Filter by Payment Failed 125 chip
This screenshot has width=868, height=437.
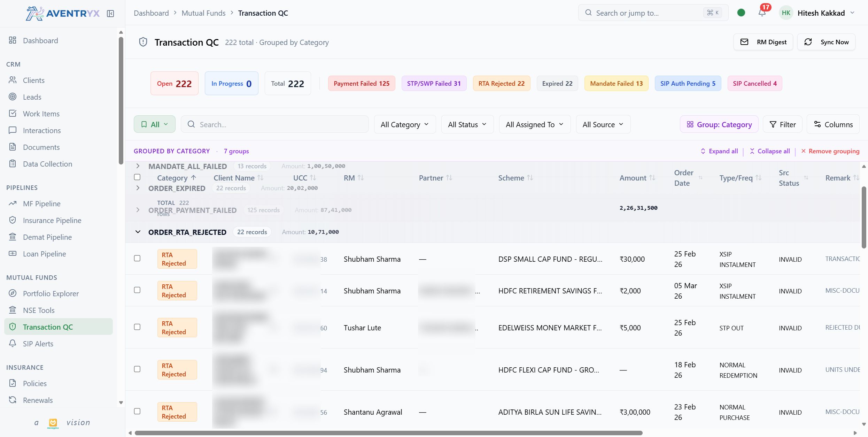coord(361,83)
